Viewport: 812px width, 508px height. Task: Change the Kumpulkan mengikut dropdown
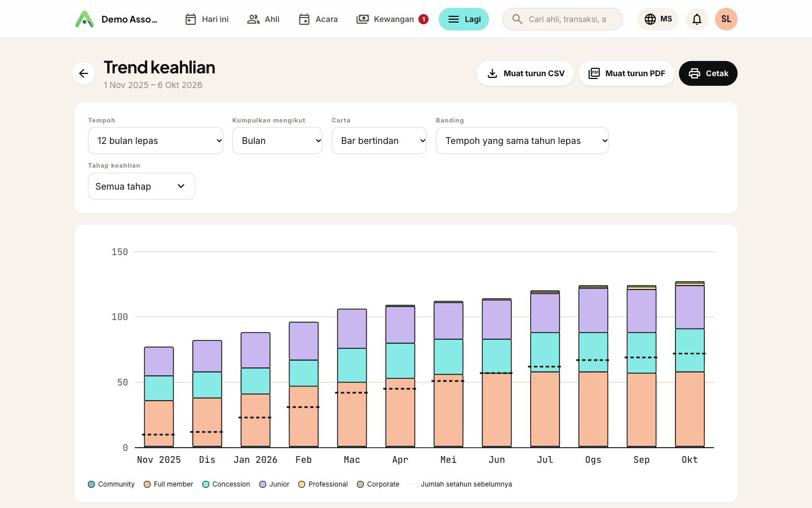point(277,141)
